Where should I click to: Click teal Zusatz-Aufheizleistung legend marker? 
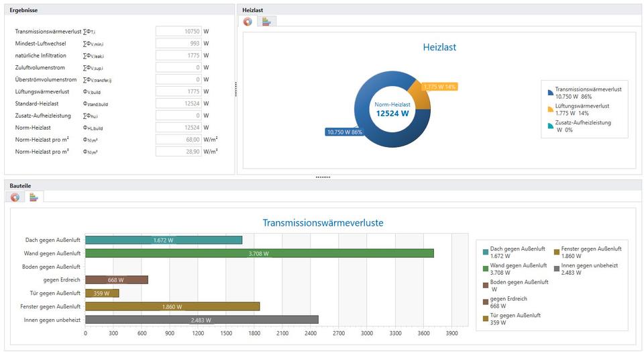pos(551,125)
